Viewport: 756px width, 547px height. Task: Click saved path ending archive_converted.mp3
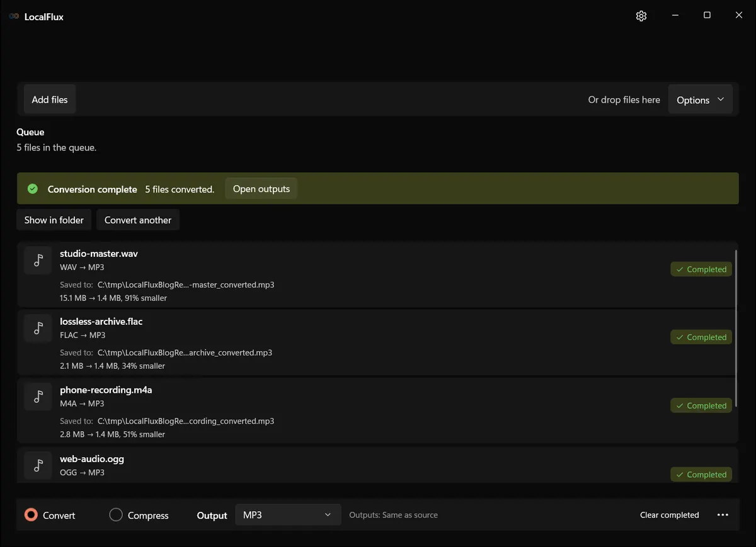[x=185, y=352]
